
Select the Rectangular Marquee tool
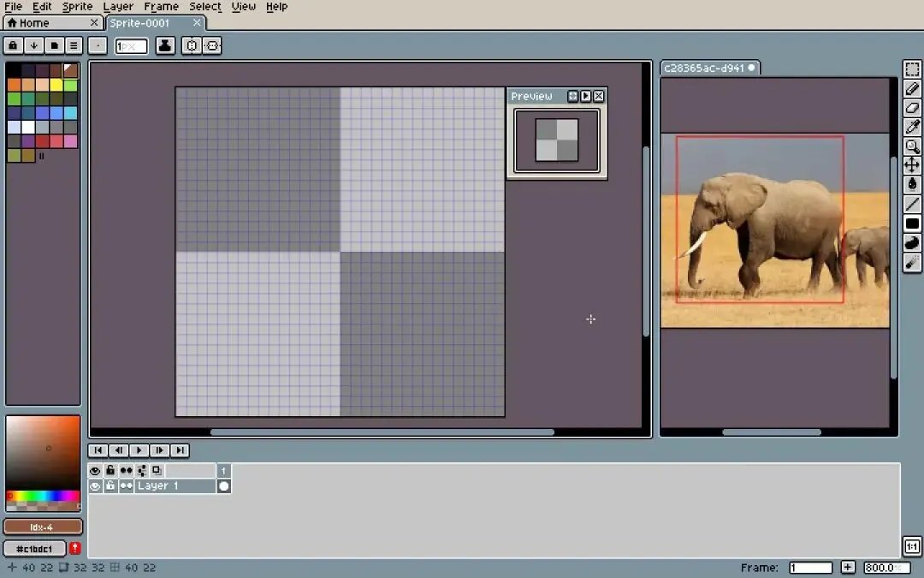tap(912, 69)
